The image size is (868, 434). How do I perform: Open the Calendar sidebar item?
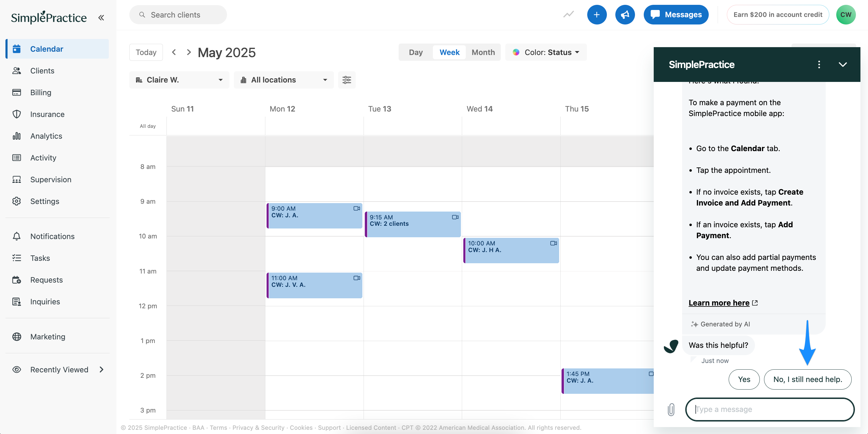click(x=57, y=49)
